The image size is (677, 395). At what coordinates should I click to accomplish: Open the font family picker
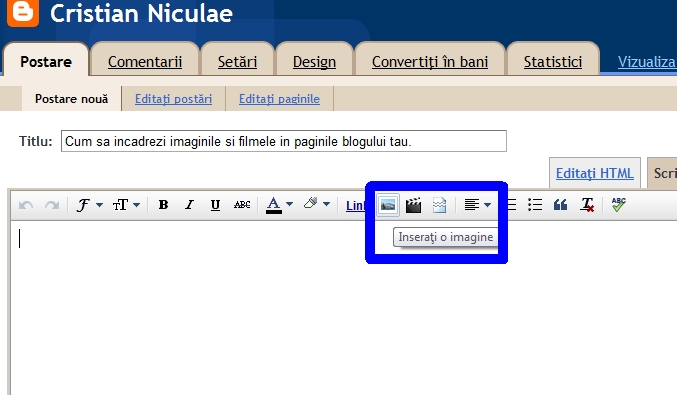pos(89,205)
